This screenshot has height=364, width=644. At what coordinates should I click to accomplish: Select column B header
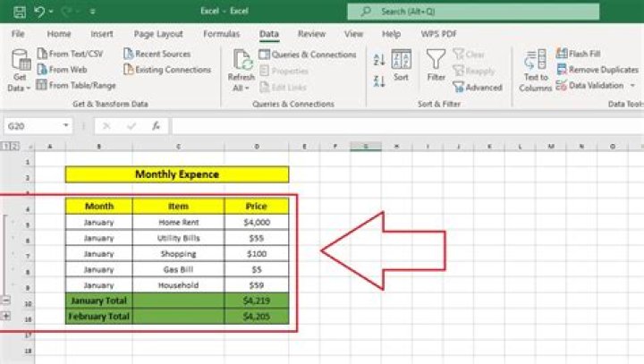[99, 147]
